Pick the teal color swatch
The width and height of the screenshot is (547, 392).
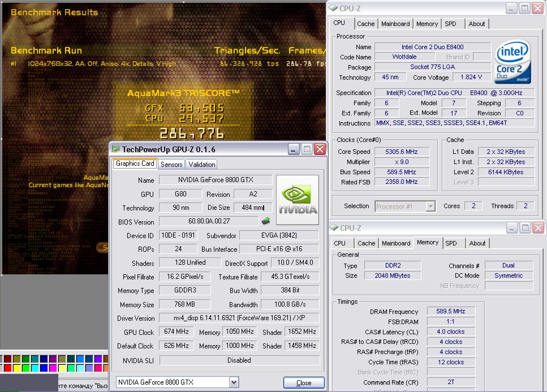point(35,359)
